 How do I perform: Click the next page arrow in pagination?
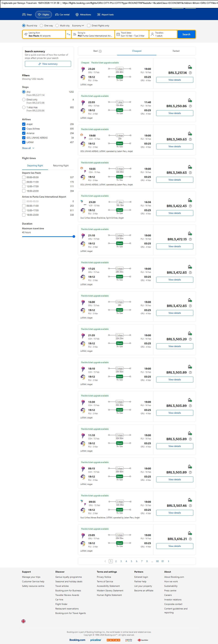click(x=169, y=561)
